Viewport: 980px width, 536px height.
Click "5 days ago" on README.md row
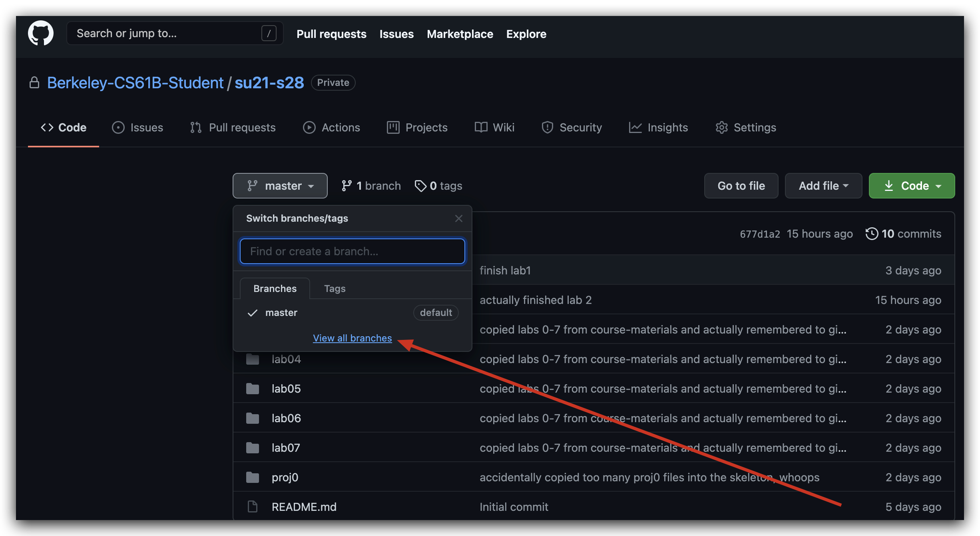click(913, 507)
